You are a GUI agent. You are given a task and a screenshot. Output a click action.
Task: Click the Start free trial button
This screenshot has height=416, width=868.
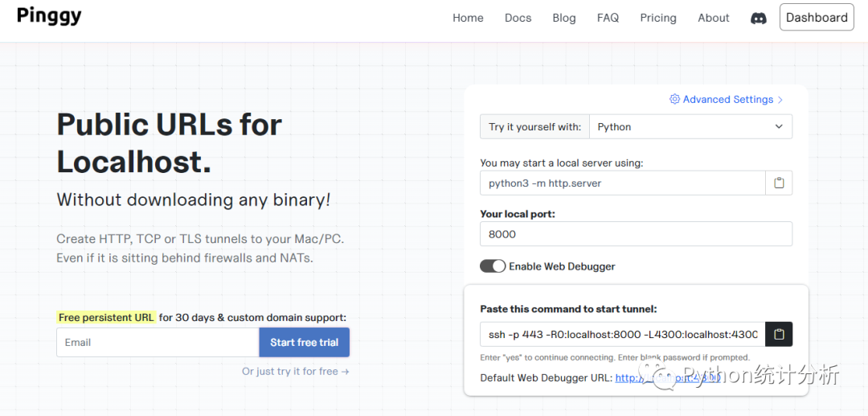[x=304, y=342]
